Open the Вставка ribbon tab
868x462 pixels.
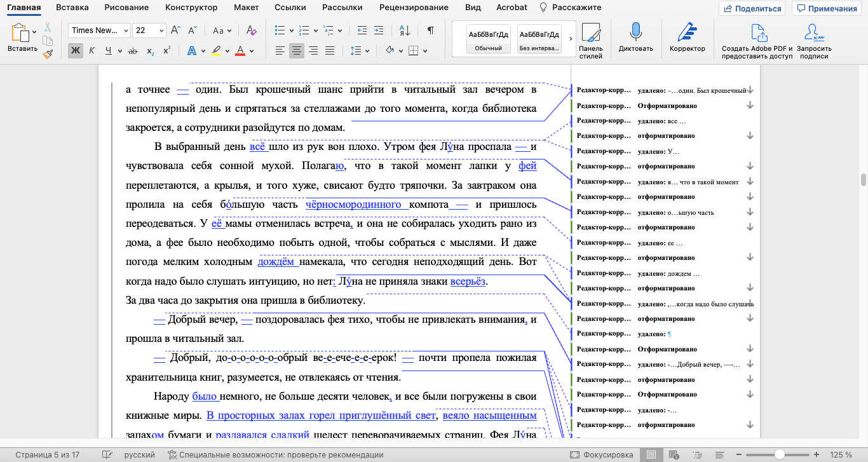[72, 8]
